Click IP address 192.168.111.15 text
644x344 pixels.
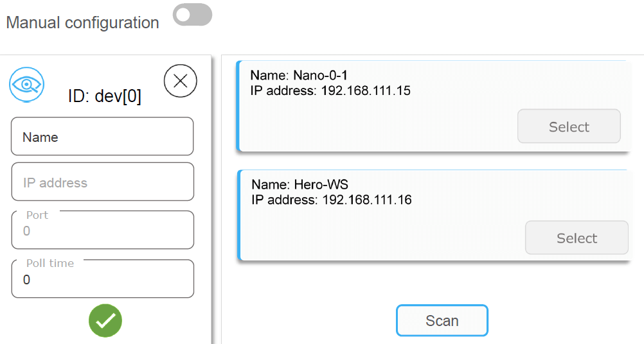[330, 90]
